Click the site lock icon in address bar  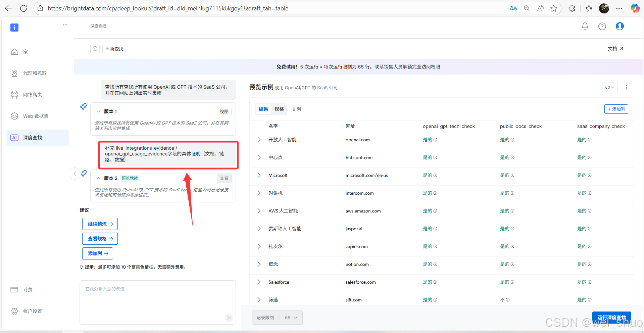(40, 8)
